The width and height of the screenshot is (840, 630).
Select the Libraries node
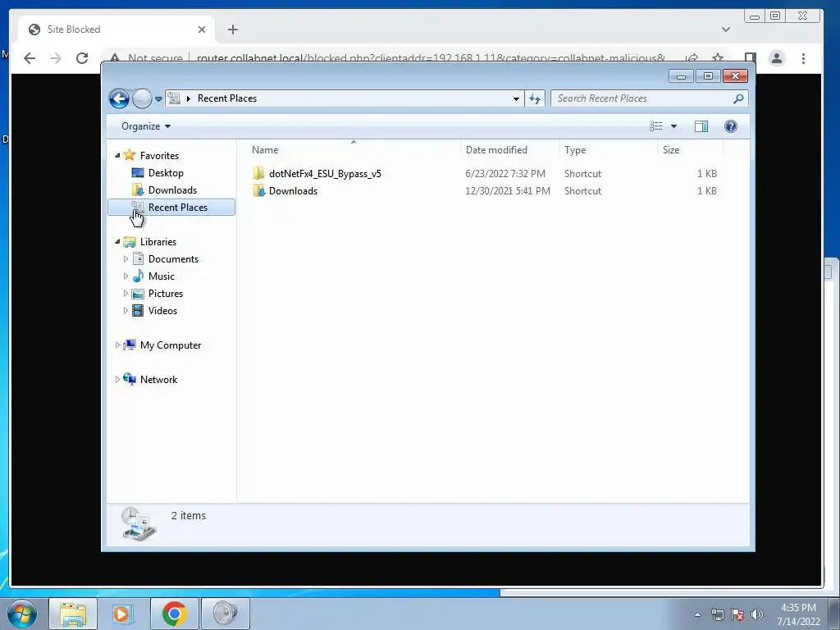(x=157, y=242)
